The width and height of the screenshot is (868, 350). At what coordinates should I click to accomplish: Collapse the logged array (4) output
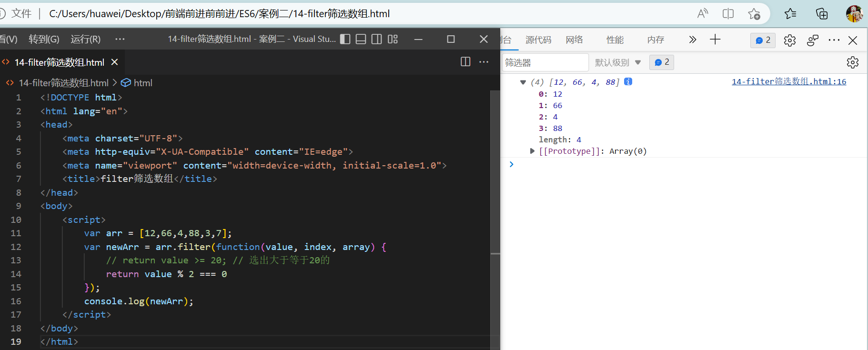tap(523, 82)
